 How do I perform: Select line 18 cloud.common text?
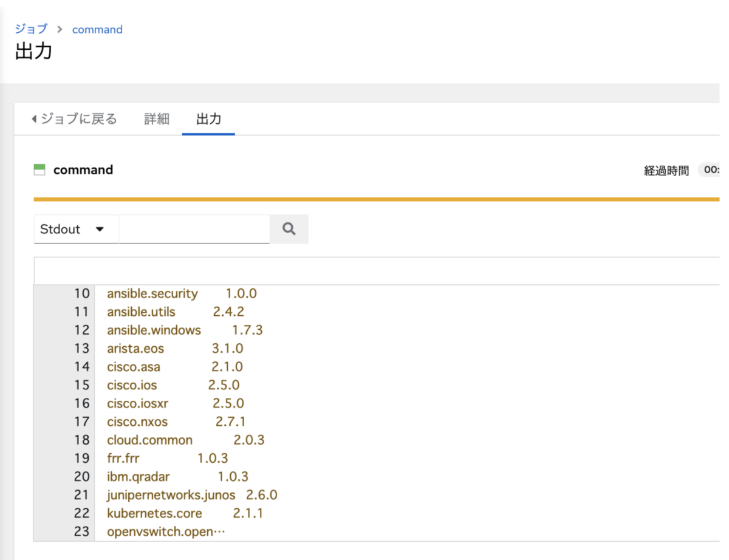coord(149,440)
